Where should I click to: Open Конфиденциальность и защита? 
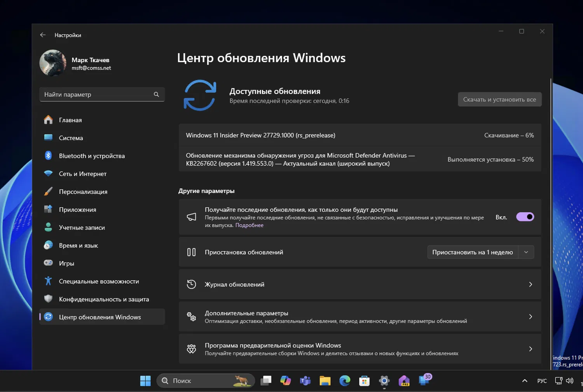(x=104, y=299)
